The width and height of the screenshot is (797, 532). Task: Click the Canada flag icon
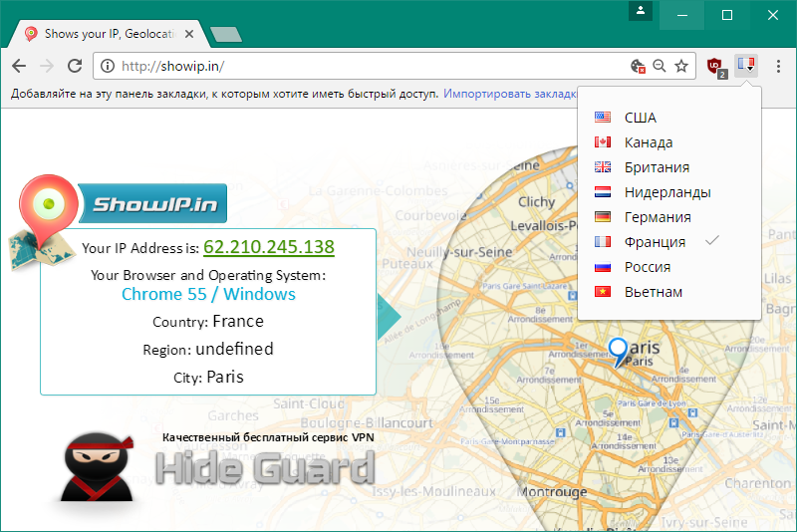[603, 141]
